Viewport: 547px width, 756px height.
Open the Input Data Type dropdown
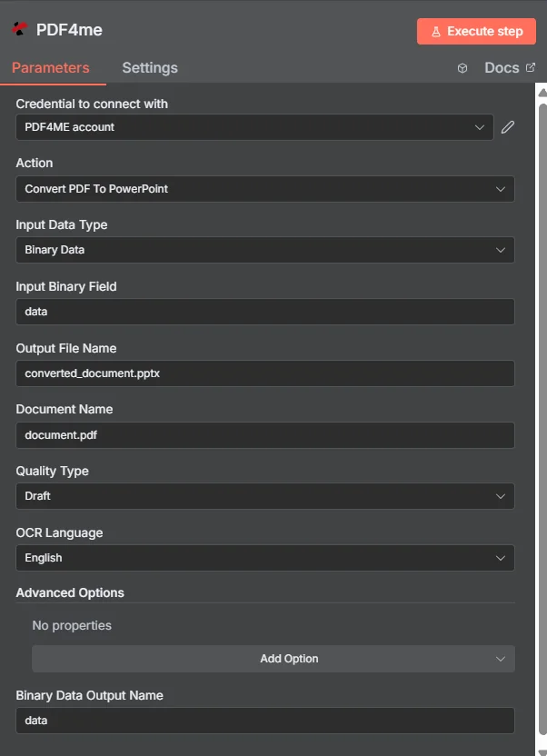264,250
